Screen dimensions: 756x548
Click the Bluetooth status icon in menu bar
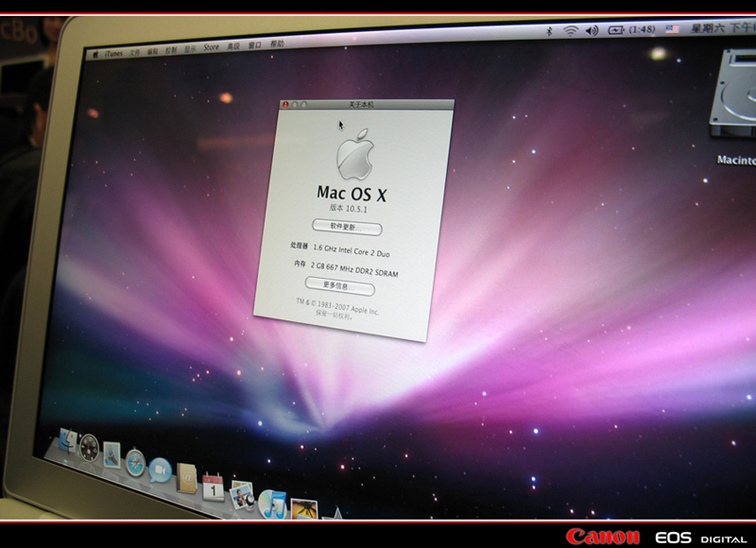(549, 30)
